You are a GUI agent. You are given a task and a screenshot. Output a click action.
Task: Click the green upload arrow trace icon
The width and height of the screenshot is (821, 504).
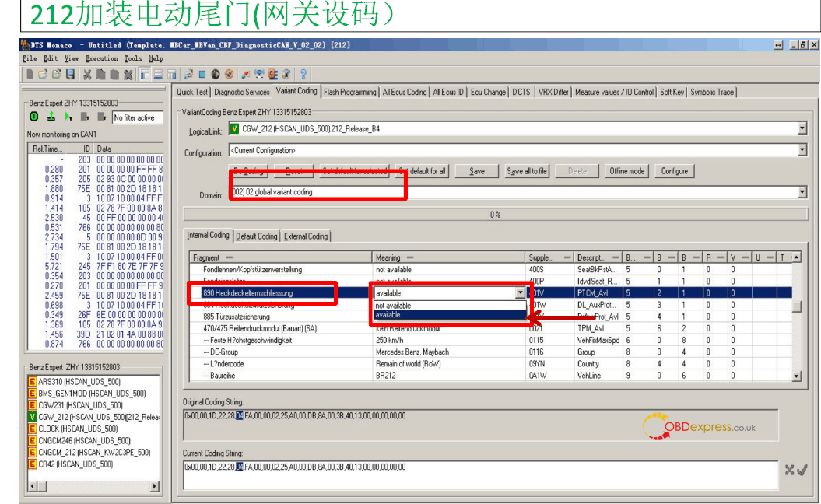pos(51,117)
